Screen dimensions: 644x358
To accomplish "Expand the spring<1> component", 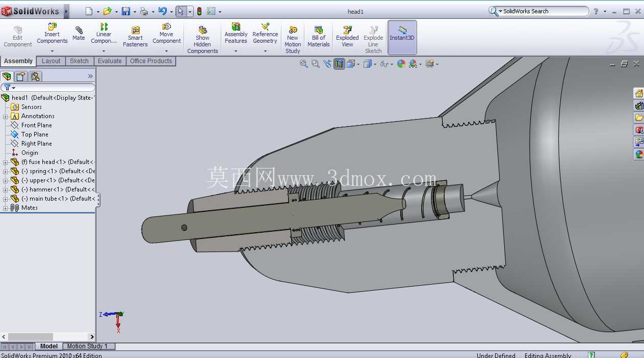I will tap(5, 171).
